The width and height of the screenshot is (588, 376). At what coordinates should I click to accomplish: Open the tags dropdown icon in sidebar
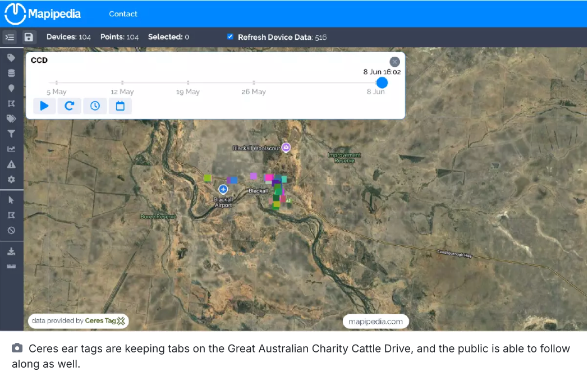[x=12, y=118]
